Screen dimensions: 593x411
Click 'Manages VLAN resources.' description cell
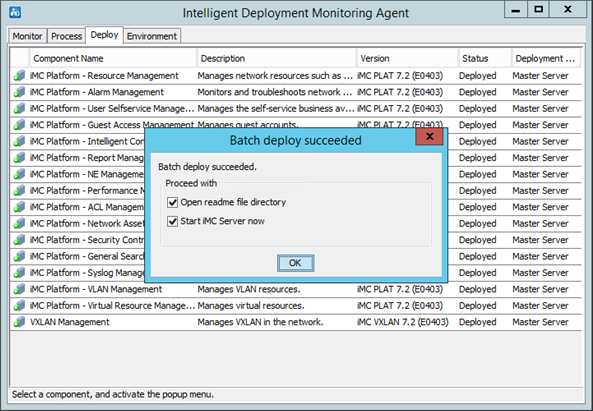click(248, 289)
